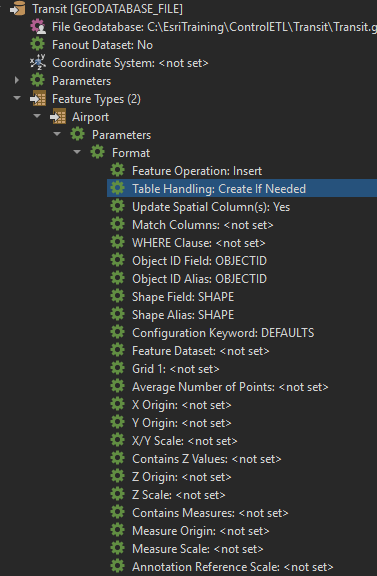Click the gear icon beside Format
The height and width of the screenshot is (576, 377).
tap(97, 153)
